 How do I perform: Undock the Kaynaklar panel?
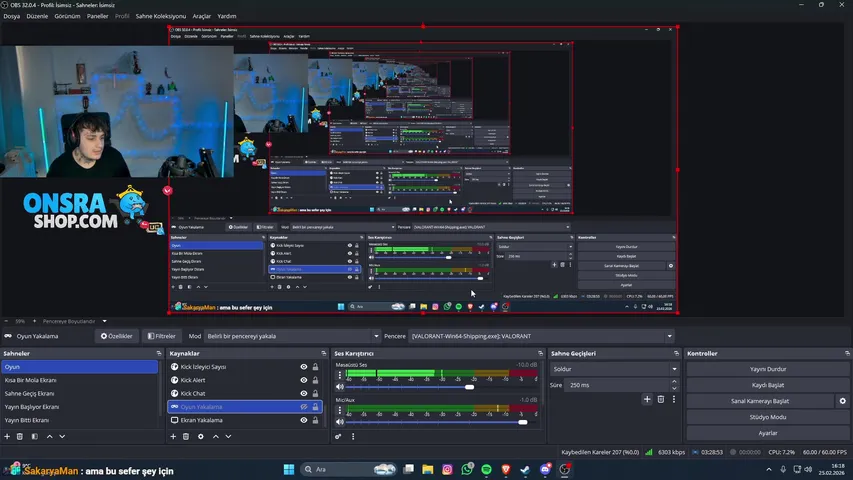tap(324, 353)
